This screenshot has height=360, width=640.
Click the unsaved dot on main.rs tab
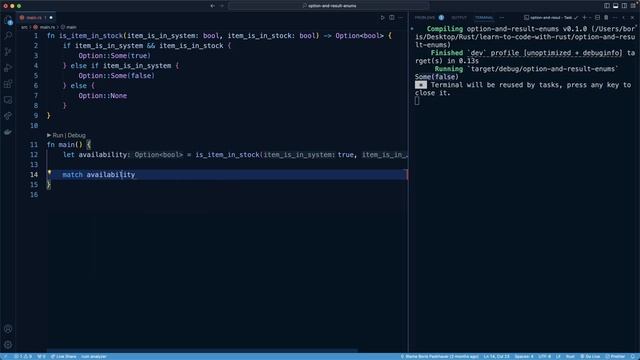click(51, 18)
